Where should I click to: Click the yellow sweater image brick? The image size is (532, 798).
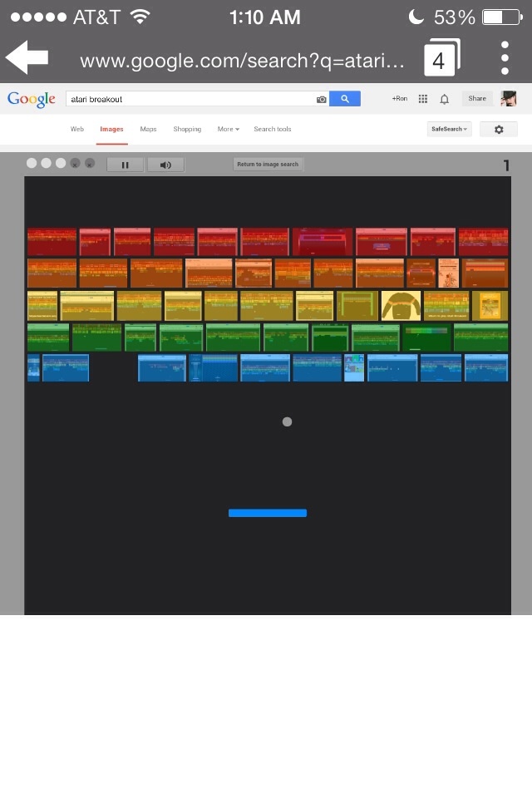401,306
